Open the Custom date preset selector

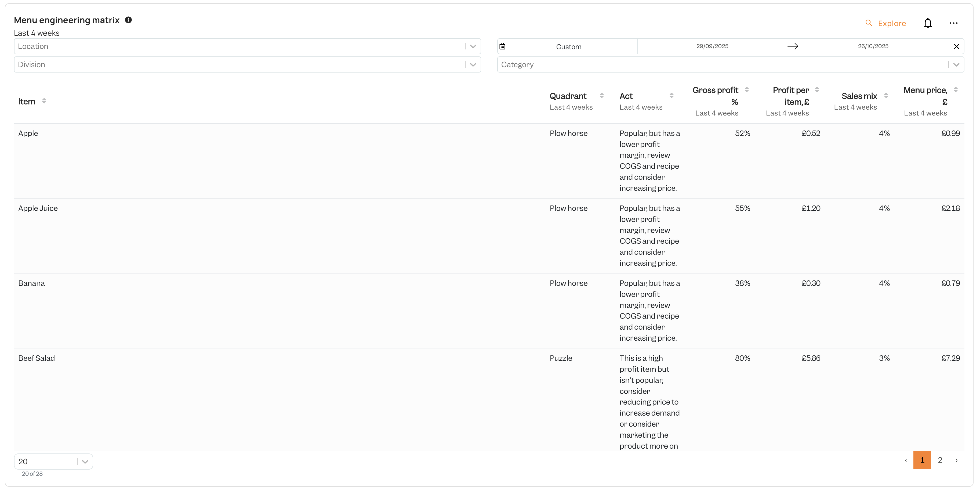(x=568, y=46)
